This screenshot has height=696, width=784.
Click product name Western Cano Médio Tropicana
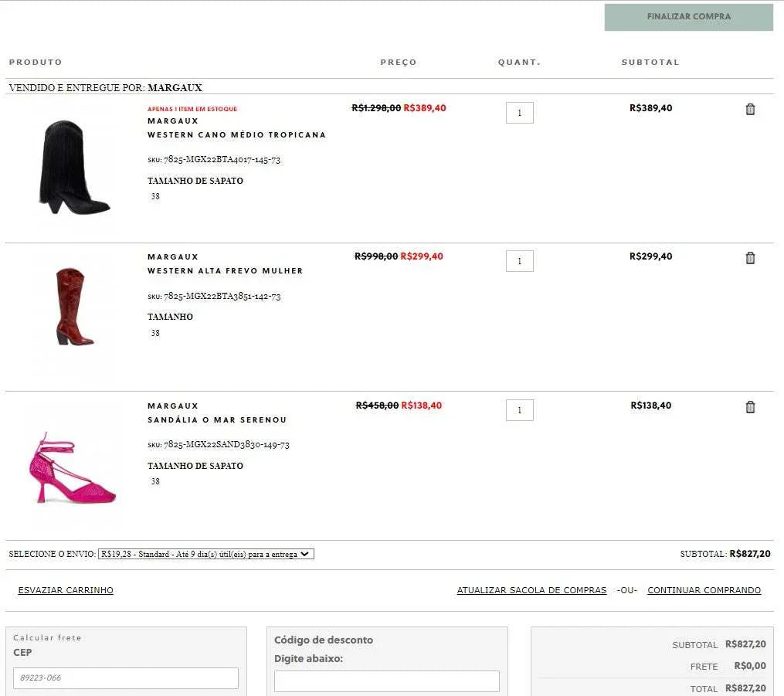pos(236,135)
